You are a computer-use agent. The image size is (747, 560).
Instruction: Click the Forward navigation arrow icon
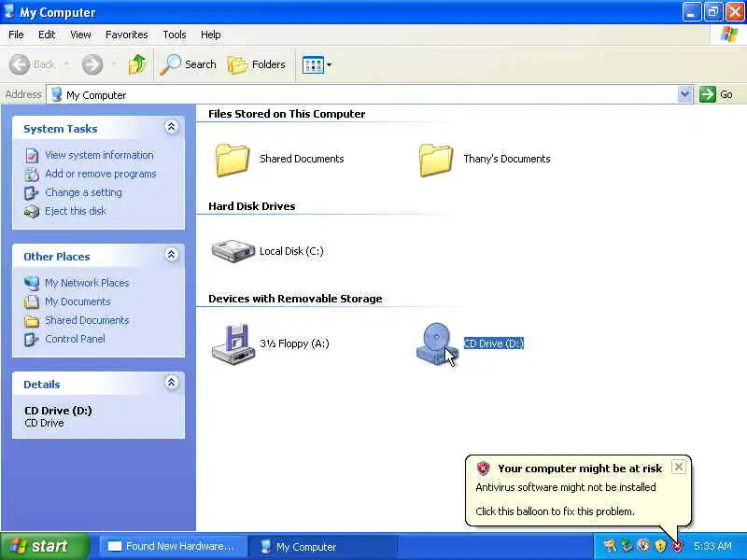[x=92, y=64]
